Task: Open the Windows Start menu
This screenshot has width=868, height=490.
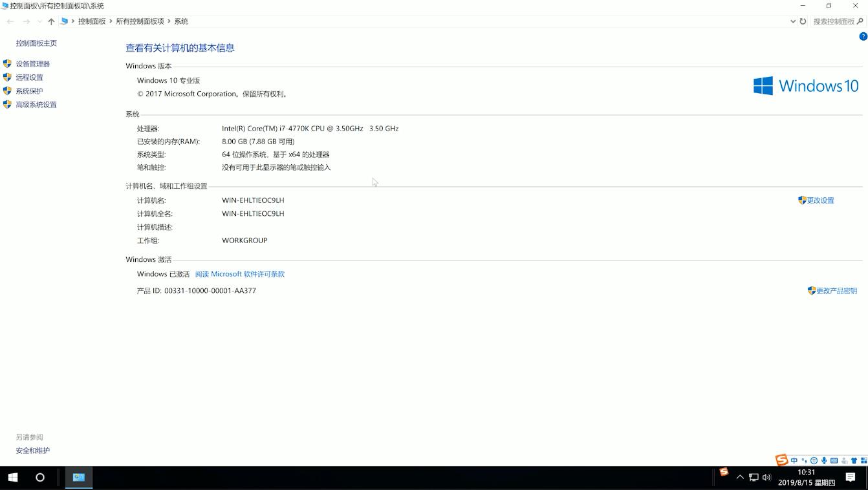Action: click(x=12, y=478)
